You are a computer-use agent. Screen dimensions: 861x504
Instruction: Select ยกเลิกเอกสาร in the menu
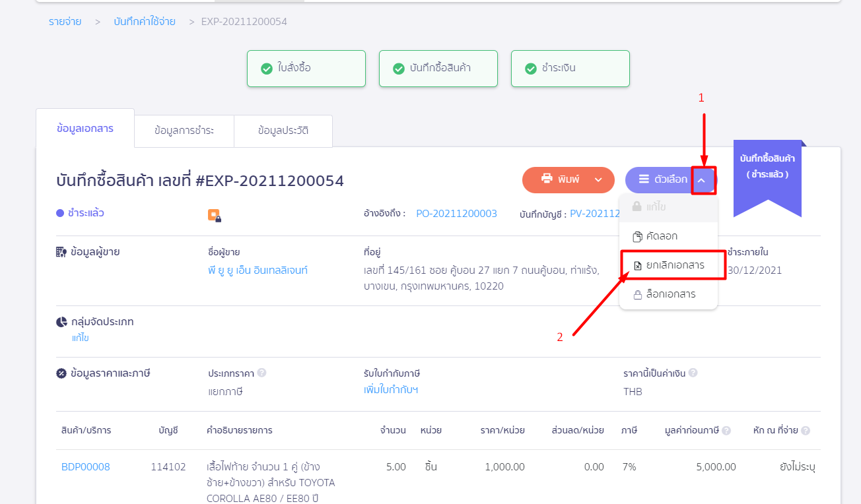(668, 265)
